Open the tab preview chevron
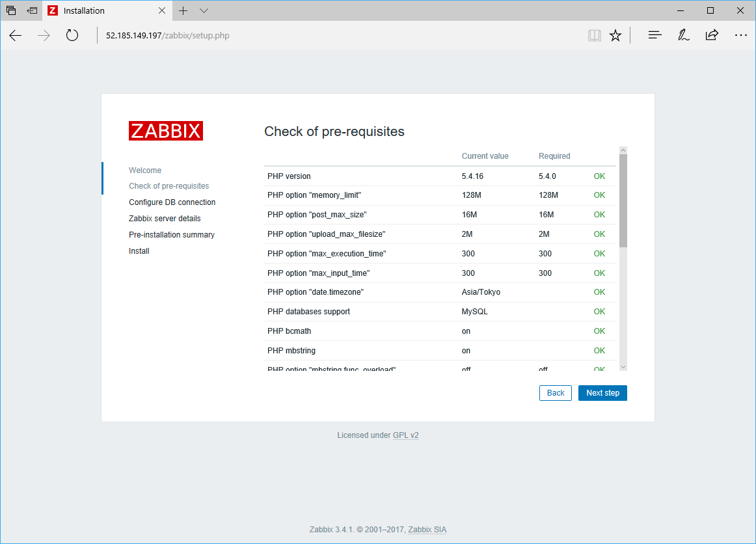The width and height of the screenshot is (756, 544). tap(204, 11)
